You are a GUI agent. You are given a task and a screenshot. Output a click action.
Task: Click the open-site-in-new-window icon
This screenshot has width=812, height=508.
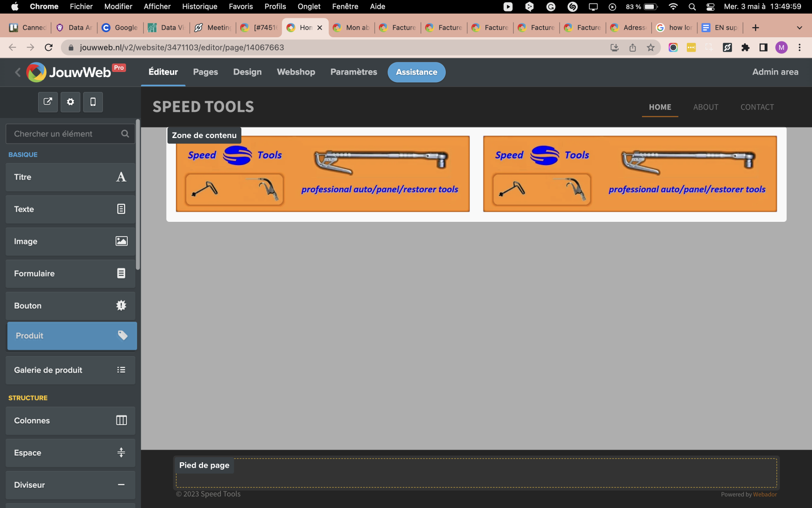coord(48,102)
